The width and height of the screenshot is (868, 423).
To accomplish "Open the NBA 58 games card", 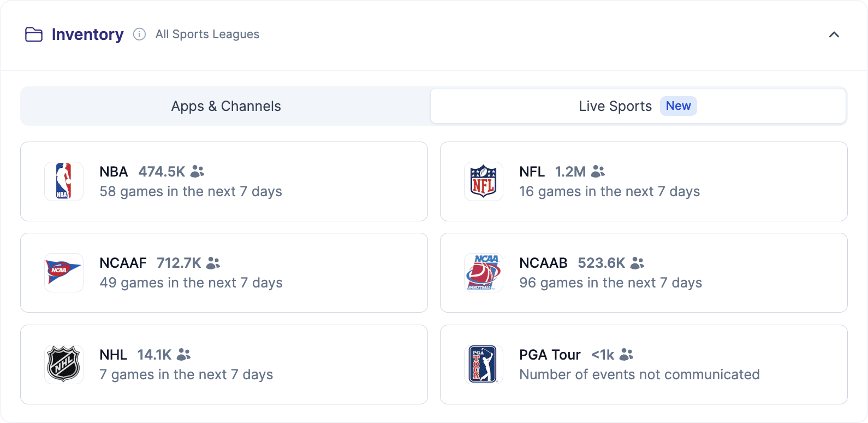I will point(224,181).
